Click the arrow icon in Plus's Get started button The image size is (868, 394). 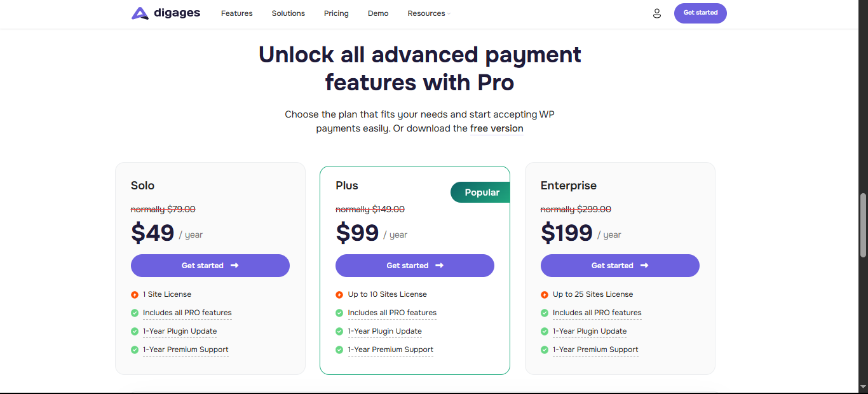pyautogui.click(x=440, y=266)
